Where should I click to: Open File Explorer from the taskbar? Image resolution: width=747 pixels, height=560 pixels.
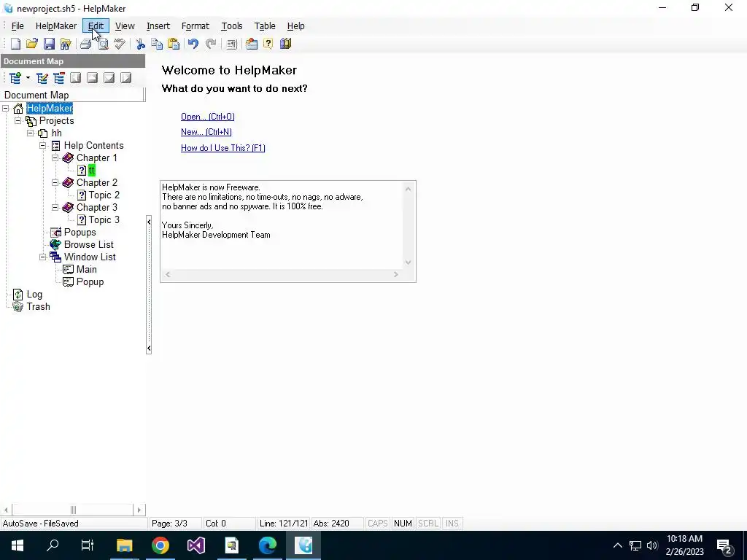click(x=124, y=545)
